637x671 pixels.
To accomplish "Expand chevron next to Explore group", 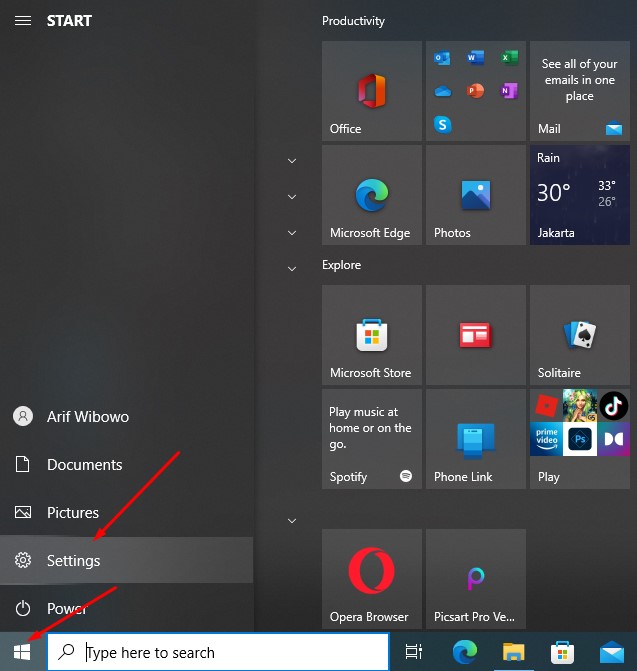I will 292,268.
